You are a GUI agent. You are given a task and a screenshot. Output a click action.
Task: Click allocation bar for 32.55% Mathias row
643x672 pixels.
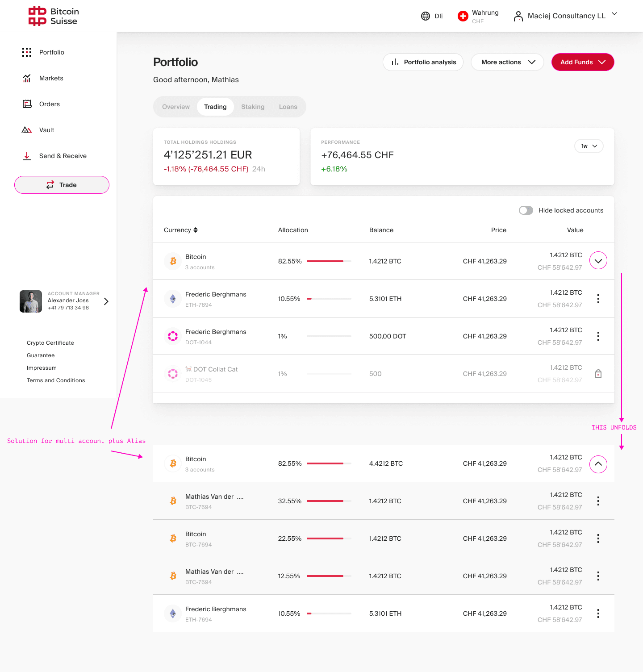329,501
